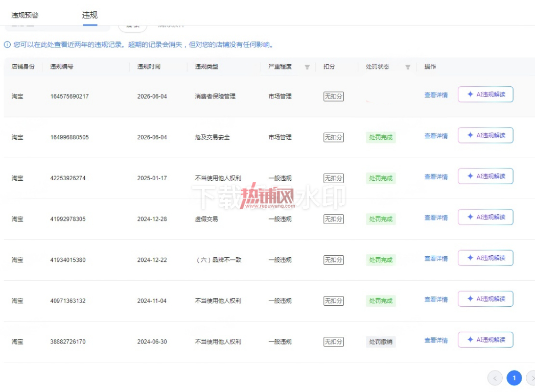535x392 pixels.
Task: View 查看详情 for violation 164575690217
Action: tap(436, 95)
